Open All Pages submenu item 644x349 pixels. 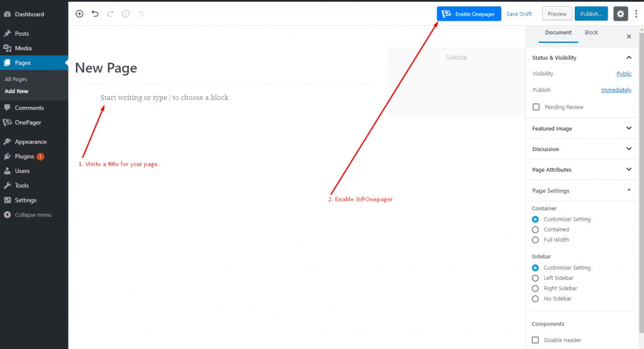(x=16, y=79)
